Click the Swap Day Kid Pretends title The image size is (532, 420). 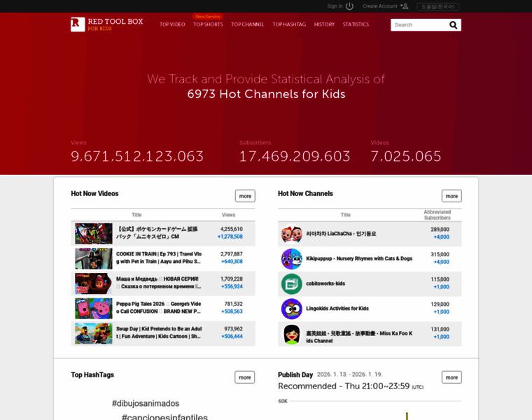(159, 332)
